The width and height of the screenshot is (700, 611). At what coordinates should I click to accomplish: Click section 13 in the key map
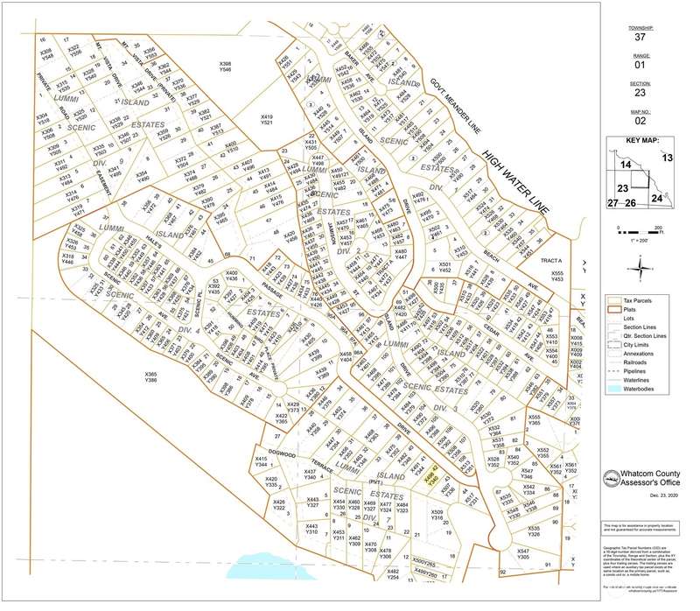pos(668,157)
